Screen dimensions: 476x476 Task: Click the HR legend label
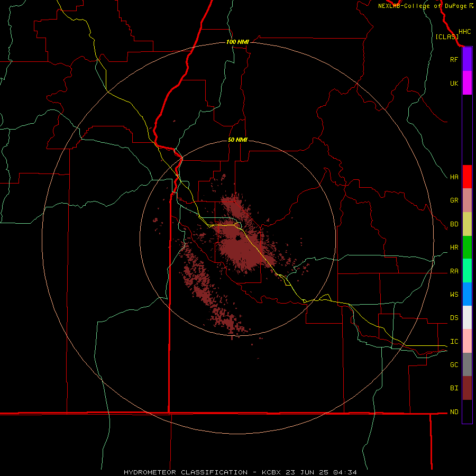pos(454,248)
